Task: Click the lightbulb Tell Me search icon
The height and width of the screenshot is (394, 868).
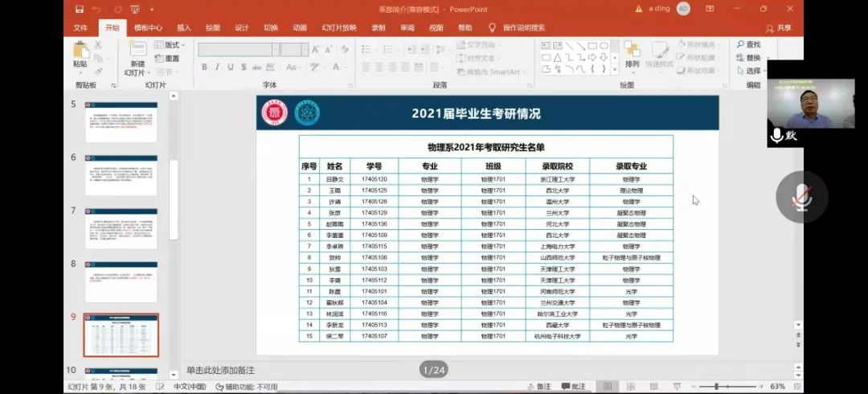Action: 492,27
